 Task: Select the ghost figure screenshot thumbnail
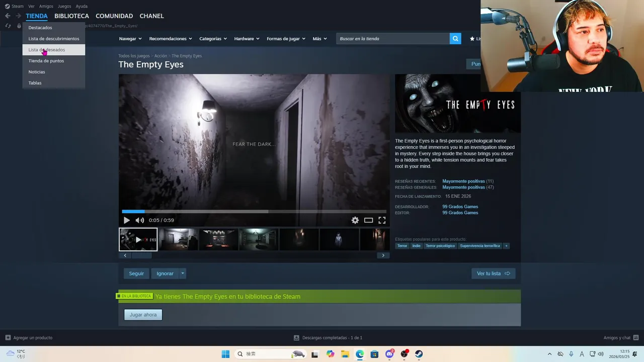click(x=339, y=239)
